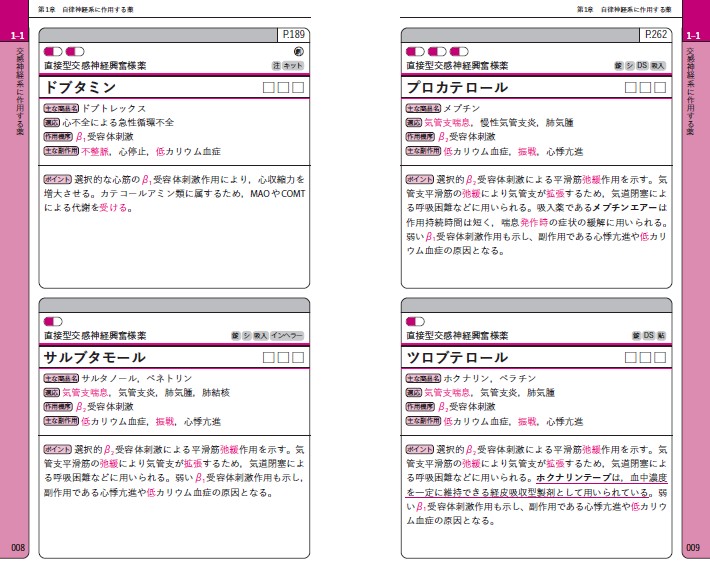This screenshot has width=710, height=563.
Task: Click the 貼 badge on ツロブテロール card
Action: point(661,335)
